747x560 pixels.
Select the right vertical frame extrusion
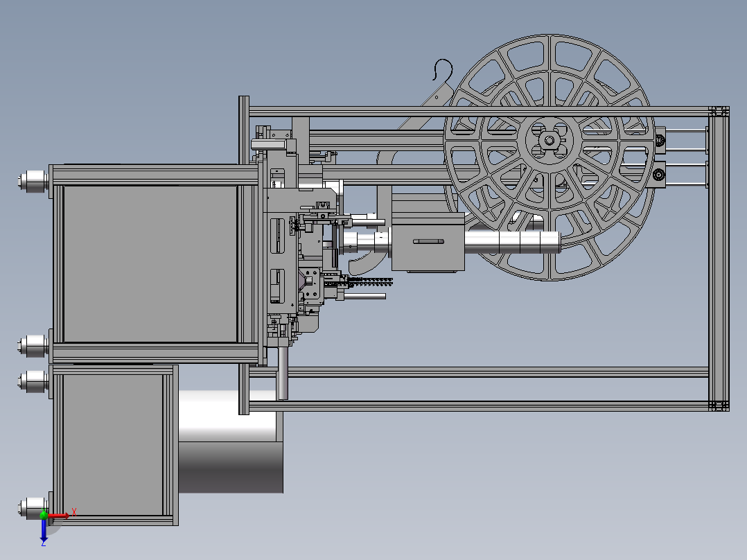tap(719, 259)
